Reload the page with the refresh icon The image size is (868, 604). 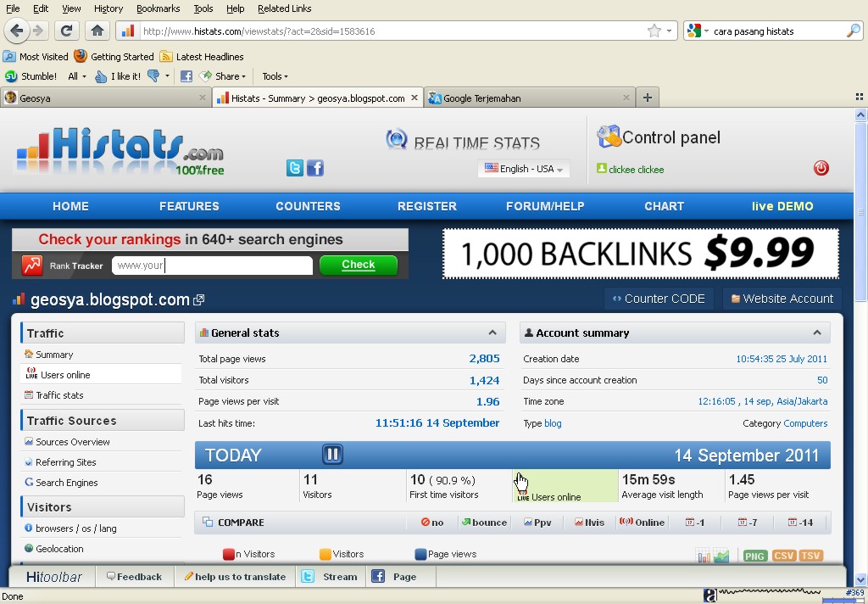click(x=66, y=31)
